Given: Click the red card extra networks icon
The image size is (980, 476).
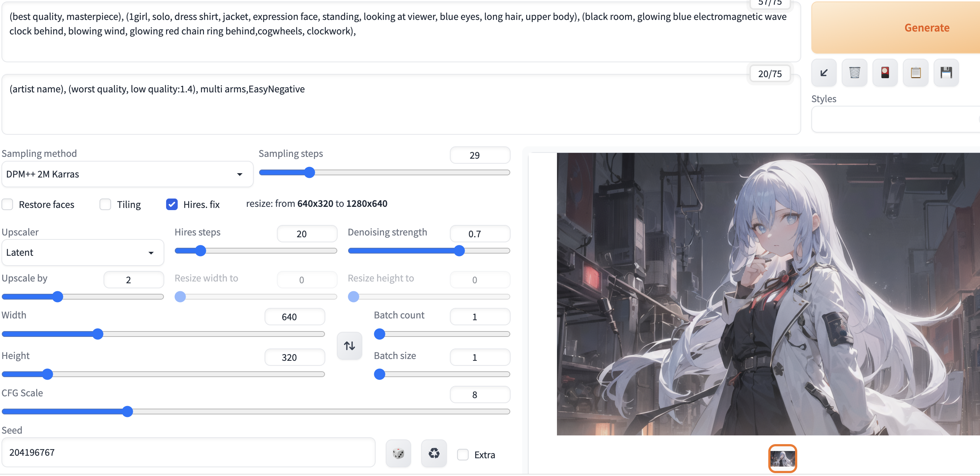Looking at the screenshot, I should pyautogui.click(x=885, y=72).
